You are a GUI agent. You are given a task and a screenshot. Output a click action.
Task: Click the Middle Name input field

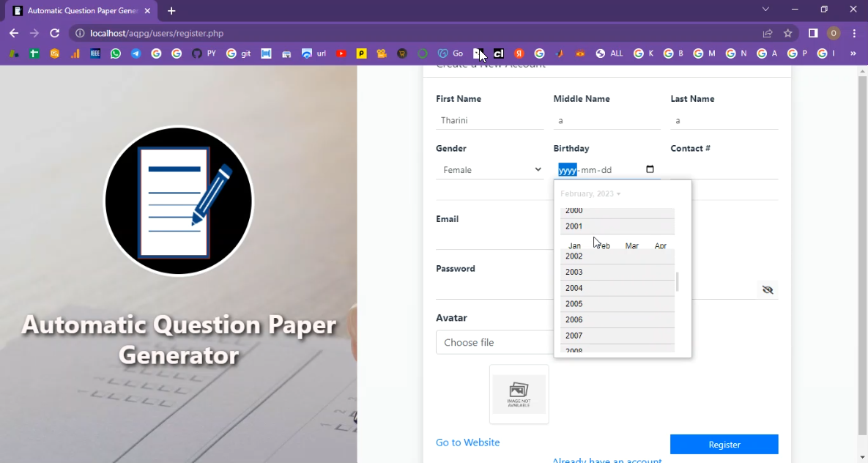click(x=607, y=120)
